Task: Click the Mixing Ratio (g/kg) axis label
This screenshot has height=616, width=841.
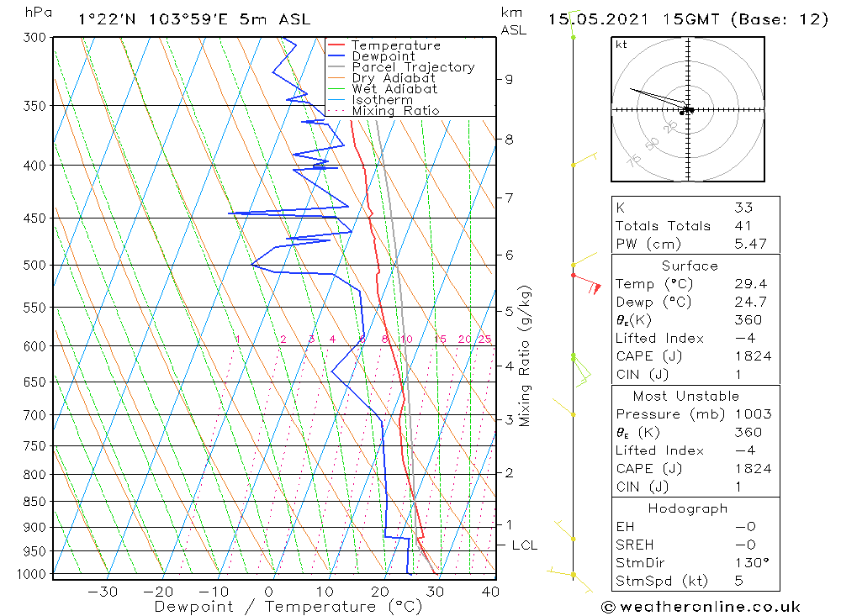Action: point(524,356)
